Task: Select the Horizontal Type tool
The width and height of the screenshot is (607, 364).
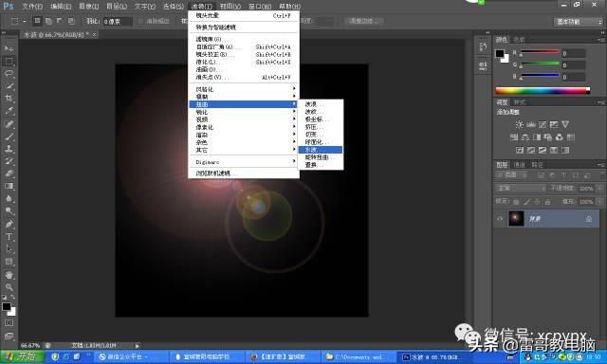Action: click(x=9, y=236)
